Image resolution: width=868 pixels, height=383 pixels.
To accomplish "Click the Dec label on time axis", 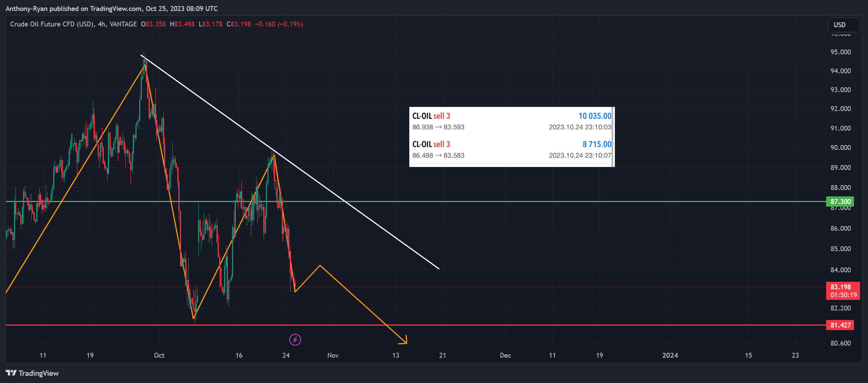I will 505,355.
